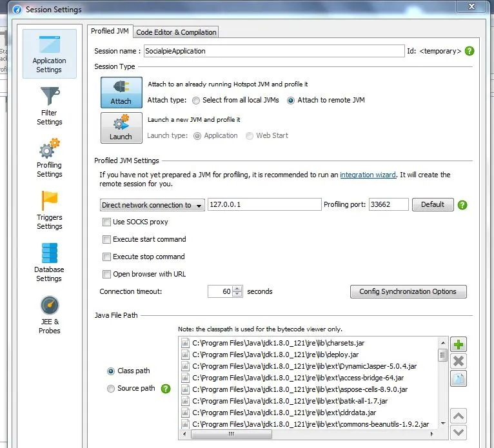Open the integration wizard link
The height and width of the screenshot is (448, 494).
point(368,175)
